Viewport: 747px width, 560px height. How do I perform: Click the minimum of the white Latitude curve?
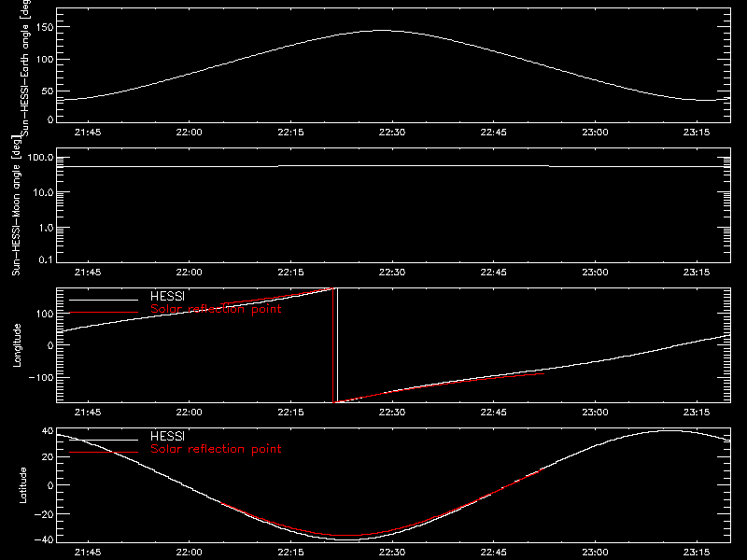(x=350, y=539)
